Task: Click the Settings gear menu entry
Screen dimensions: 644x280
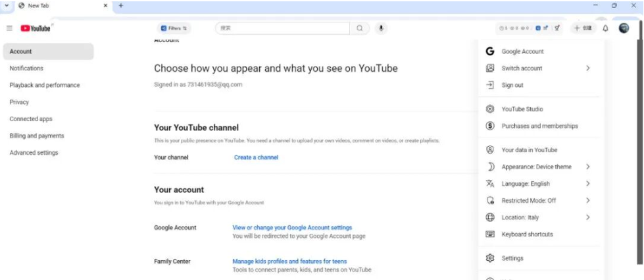Action: click(x=512, y=258)
